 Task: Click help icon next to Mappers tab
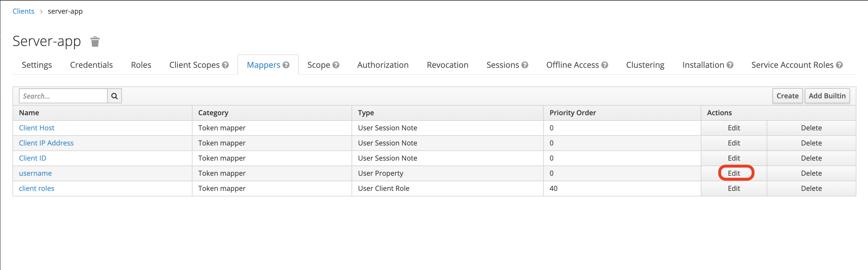pyautogui.click(x=286, y=65)
